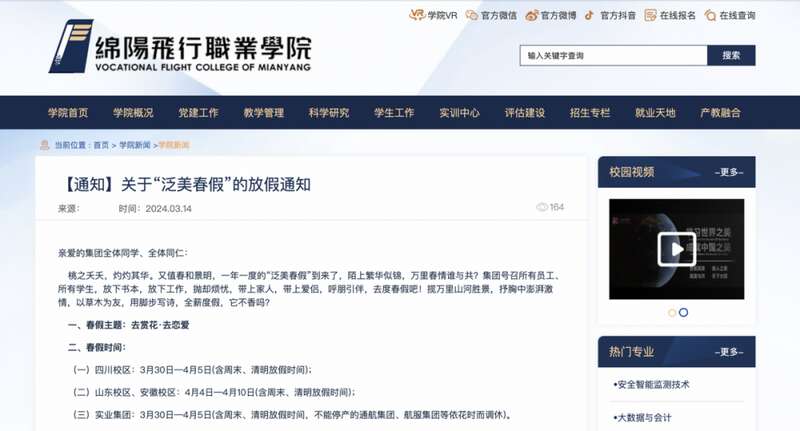
Task: Click the college logo emblem
Action: coord(71,46)
